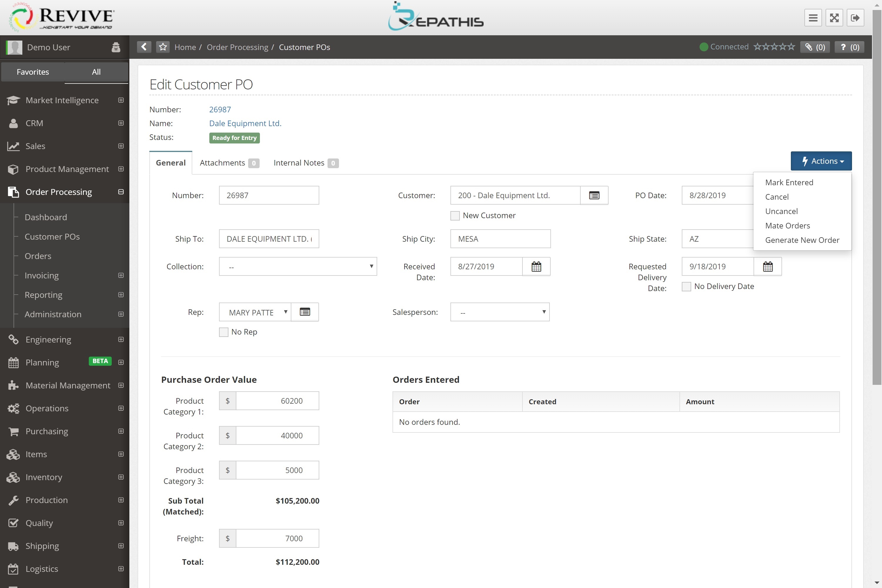This screenshot has width=882, height=588.
Task: Open the Customer lookup list icon
Action: tap(594, 196)
